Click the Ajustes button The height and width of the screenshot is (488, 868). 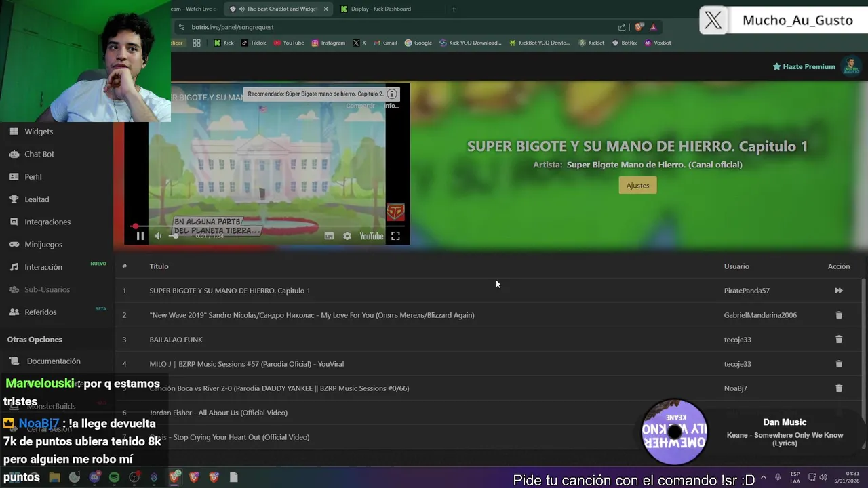(637, 185)
